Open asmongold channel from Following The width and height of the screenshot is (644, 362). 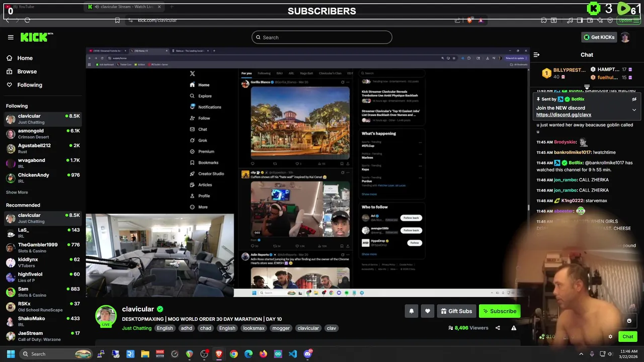tap(43, 134)
